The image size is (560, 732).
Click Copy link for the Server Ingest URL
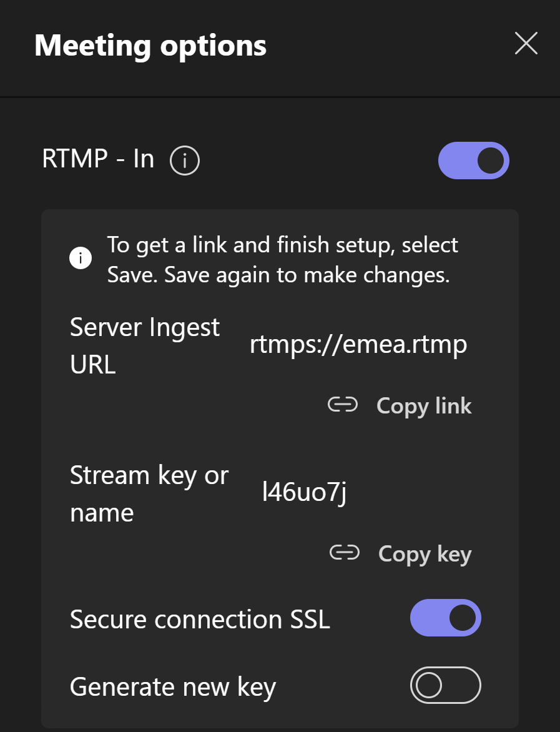(424, 405)
